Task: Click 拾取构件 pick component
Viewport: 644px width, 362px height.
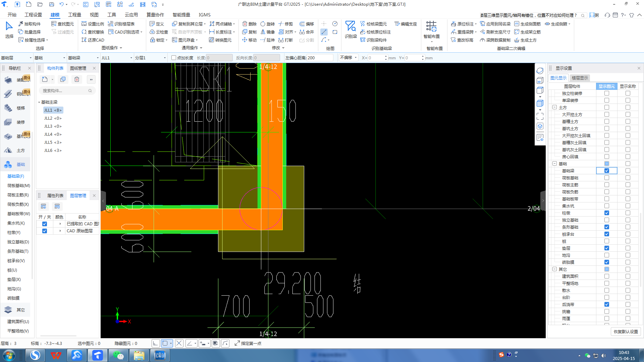Action: click(30, 24)
